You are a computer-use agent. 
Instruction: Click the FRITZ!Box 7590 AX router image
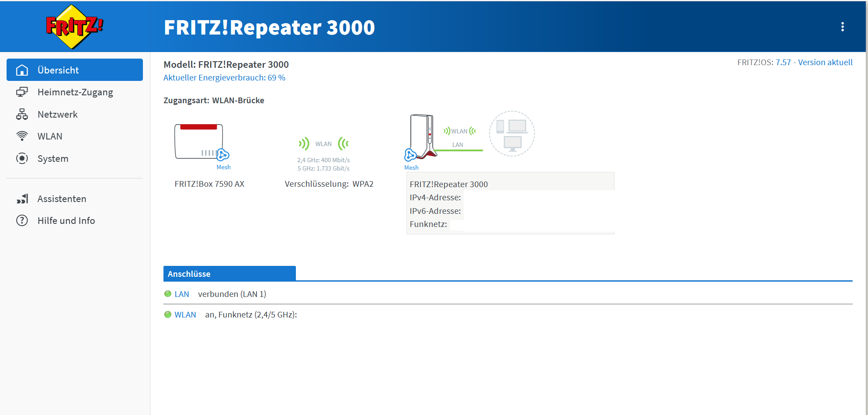click(199, 141)
